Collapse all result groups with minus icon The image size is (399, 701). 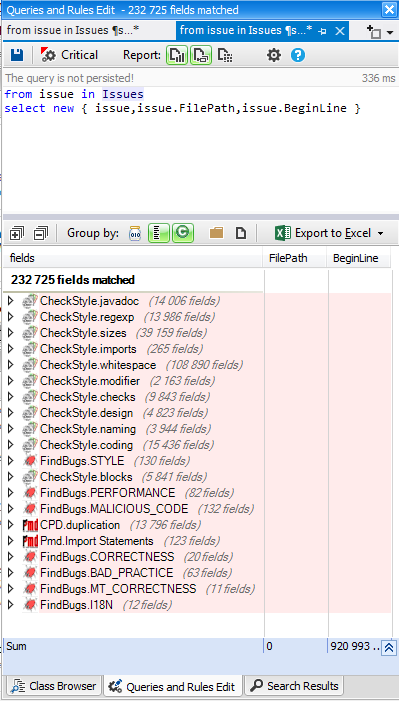[40, 233]
